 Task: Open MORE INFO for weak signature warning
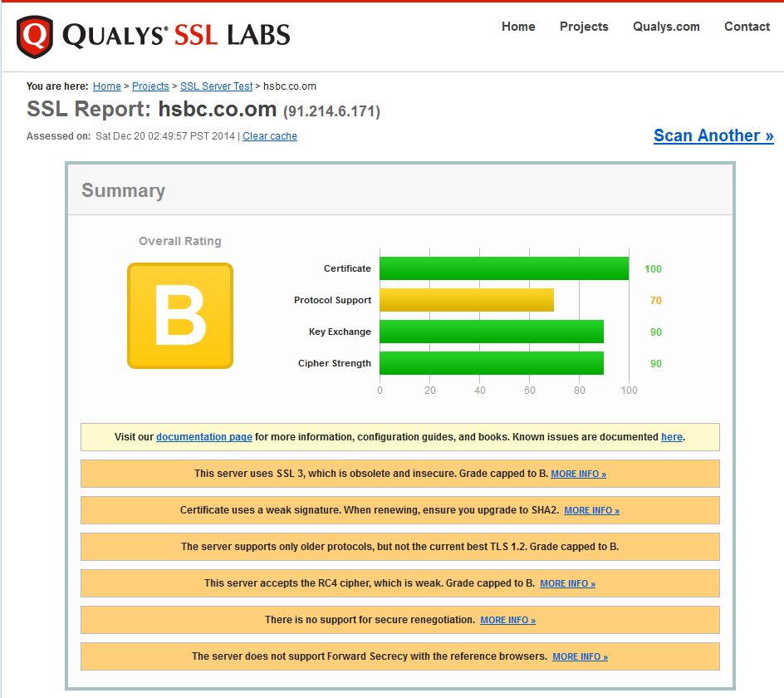[x=591, y=510]
